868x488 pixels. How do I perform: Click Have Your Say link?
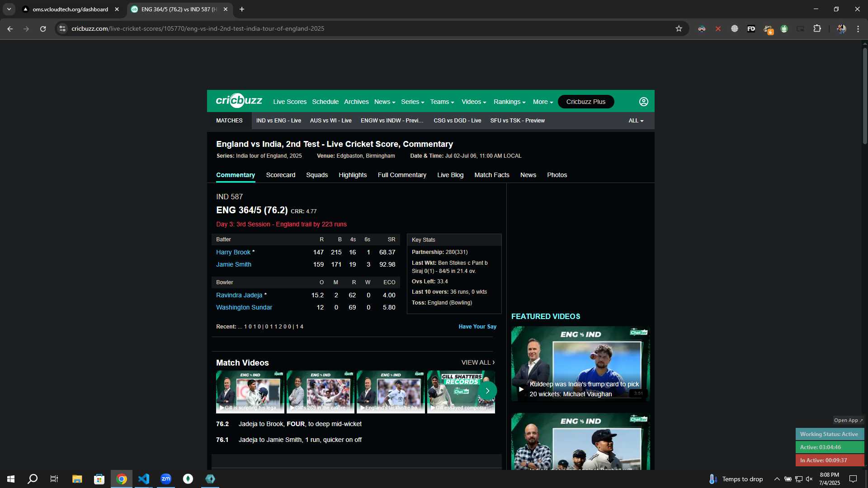pyautogui.click(x=477, y=327)
